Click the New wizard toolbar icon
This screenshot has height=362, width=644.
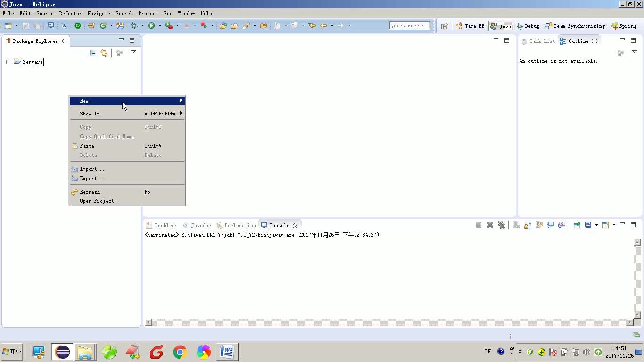[8, 25]
